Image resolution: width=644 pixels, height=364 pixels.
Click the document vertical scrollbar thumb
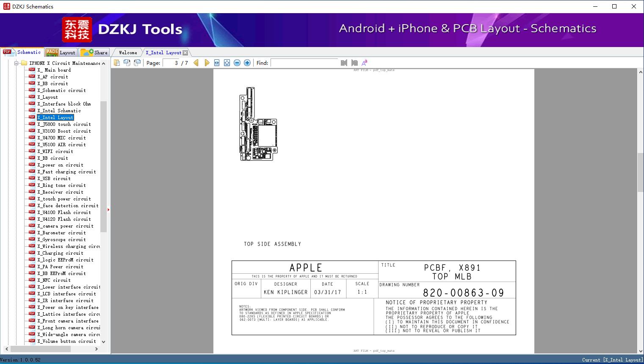pos(641,172)
